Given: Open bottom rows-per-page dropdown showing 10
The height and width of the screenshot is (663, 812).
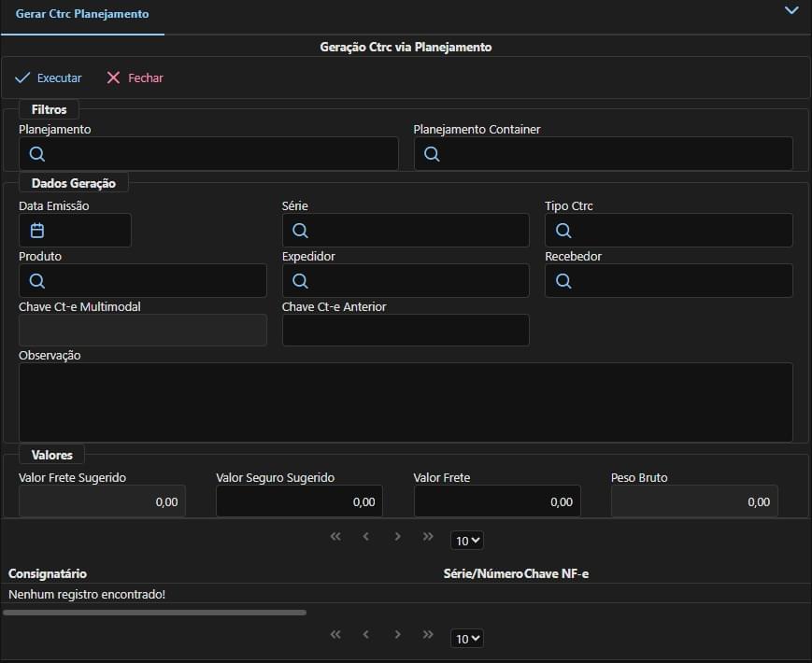Looking at the screenshot, I should [467, 639].
